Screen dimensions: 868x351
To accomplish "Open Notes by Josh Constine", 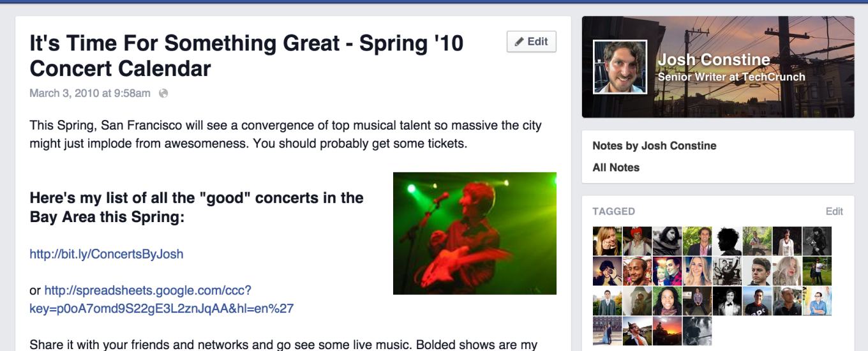I will [x=654, y=146].
